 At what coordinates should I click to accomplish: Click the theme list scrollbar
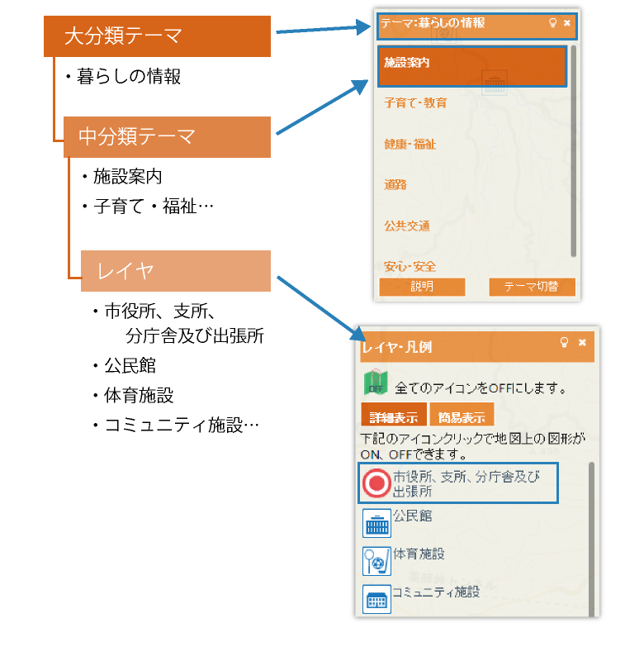coord(573,151)
